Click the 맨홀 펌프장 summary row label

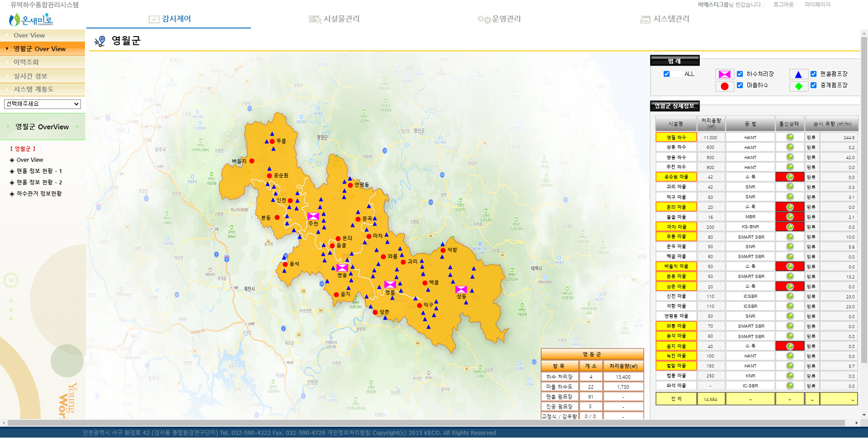[x=559, y=397]
